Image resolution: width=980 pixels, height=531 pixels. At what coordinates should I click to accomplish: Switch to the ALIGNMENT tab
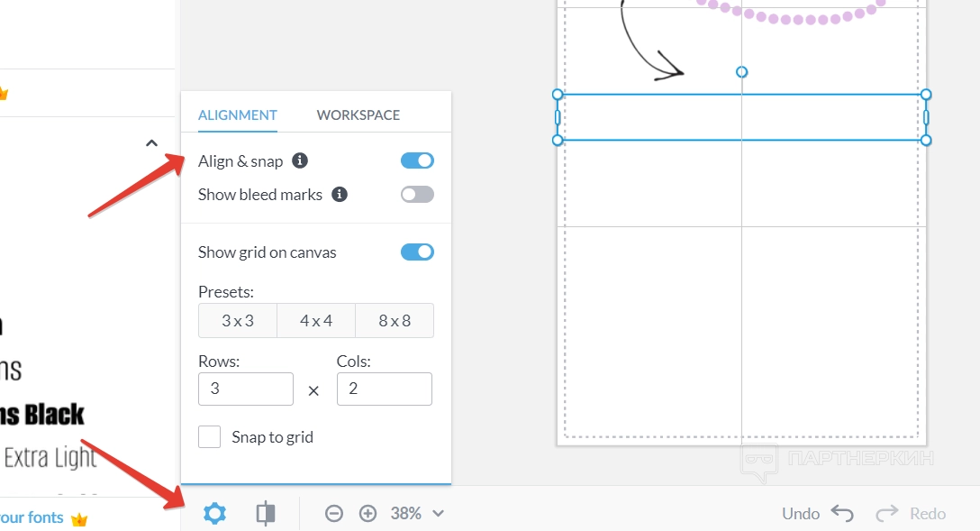238,115
